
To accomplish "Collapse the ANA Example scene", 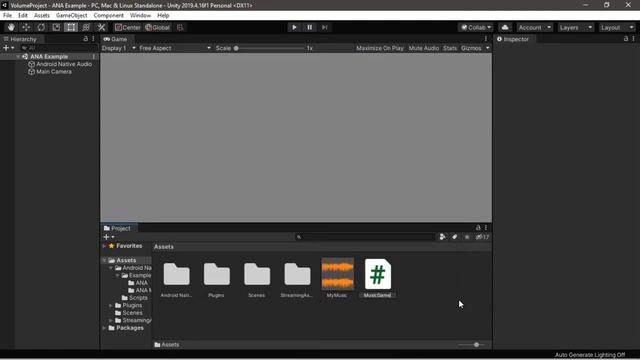I will tap(18, 57).
